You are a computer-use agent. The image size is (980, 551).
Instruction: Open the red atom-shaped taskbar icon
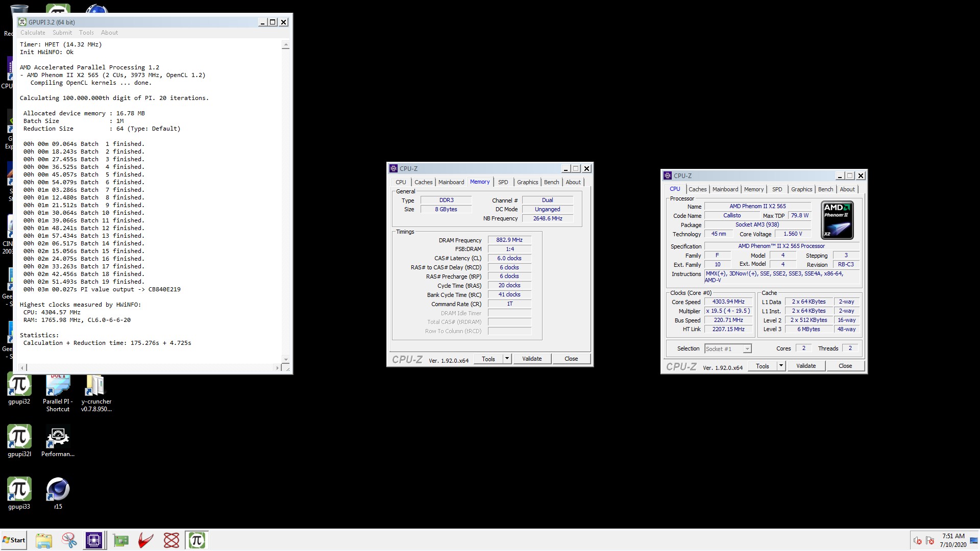pos(171,540)
